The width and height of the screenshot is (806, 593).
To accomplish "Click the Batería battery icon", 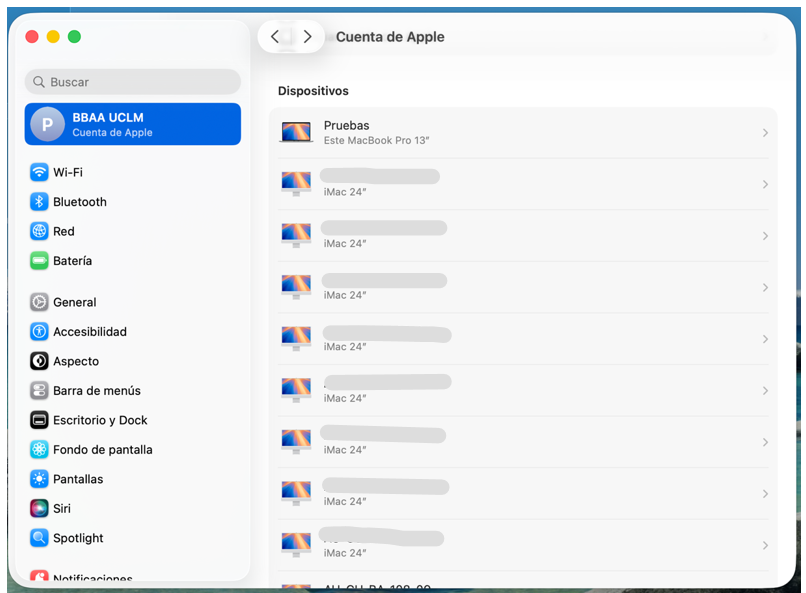I will coord(39,261).
